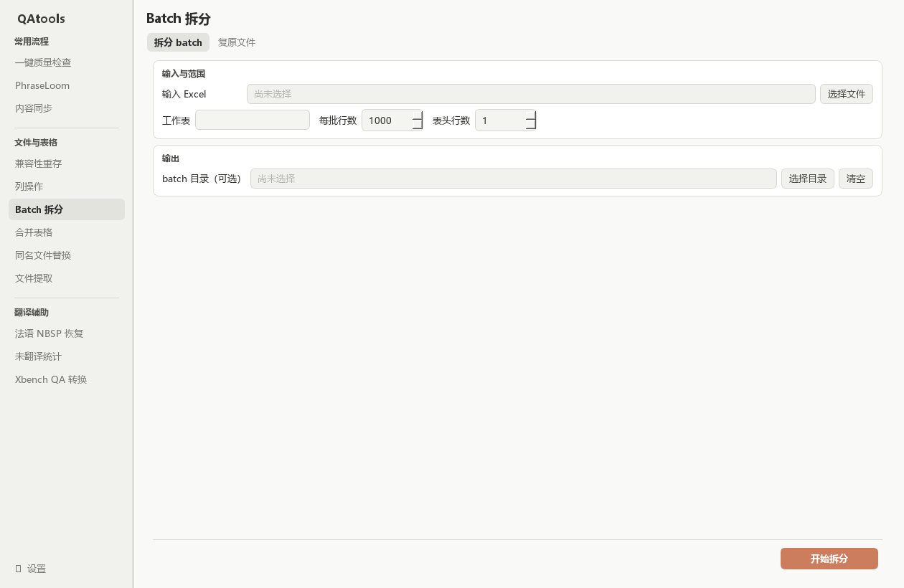Screen dimensions: 904x588
Task: Click the 输出 group label
Action: pos(171,158)
